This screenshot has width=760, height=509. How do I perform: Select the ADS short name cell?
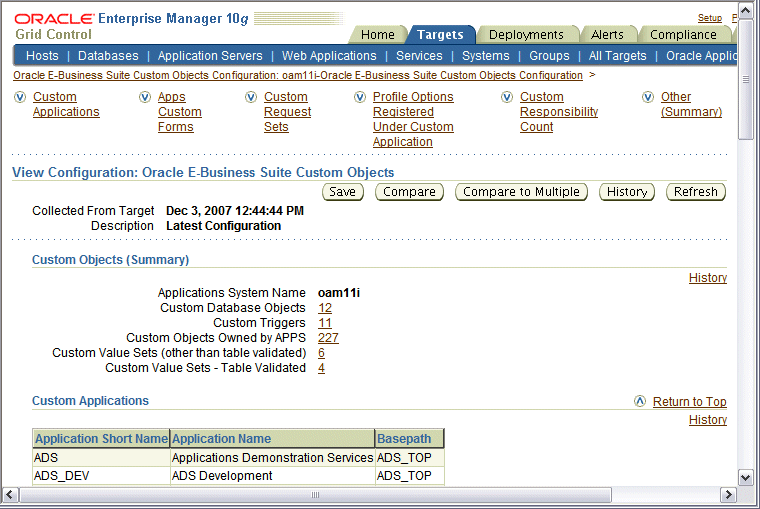(x=101, y=458)
